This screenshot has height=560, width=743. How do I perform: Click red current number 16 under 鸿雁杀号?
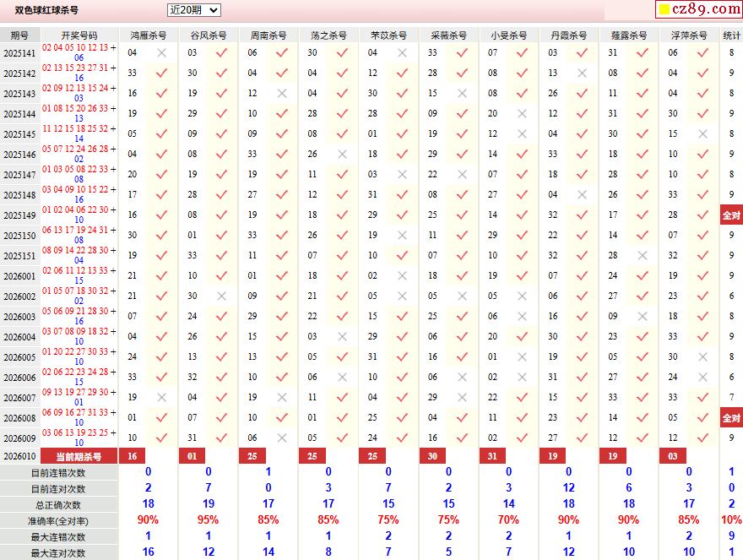pyautogui.click(x=132, y=456)
